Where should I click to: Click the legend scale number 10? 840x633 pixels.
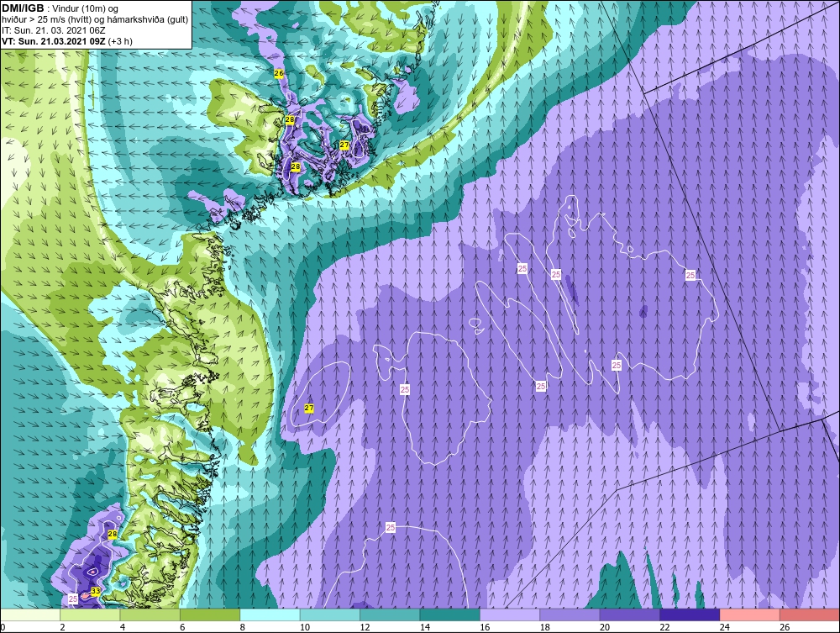pos(305,627)
